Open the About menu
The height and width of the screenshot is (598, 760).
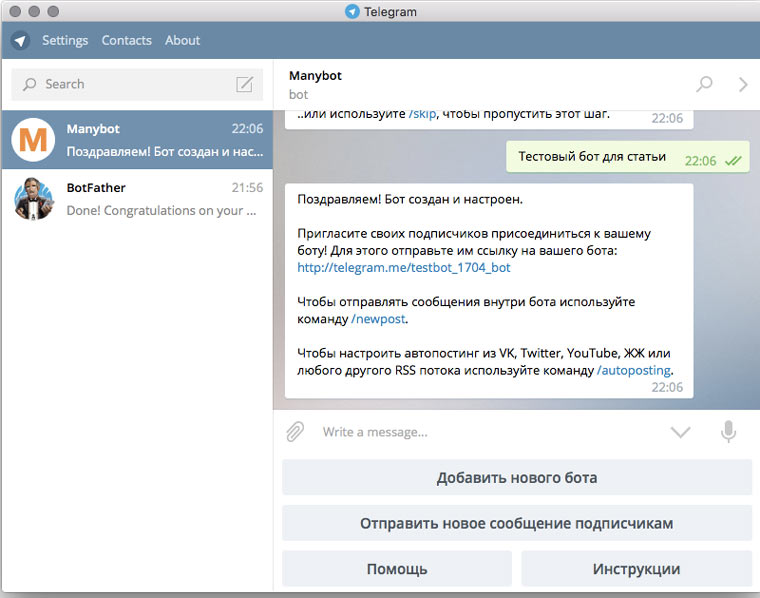tap(182, 40)
